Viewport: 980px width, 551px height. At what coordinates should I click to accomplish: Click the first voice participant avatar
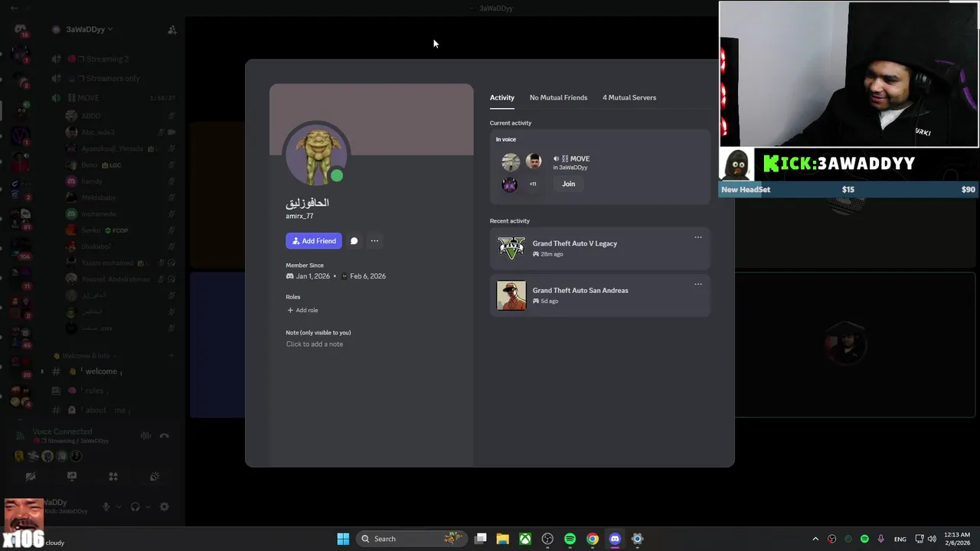tap(511, 161)
